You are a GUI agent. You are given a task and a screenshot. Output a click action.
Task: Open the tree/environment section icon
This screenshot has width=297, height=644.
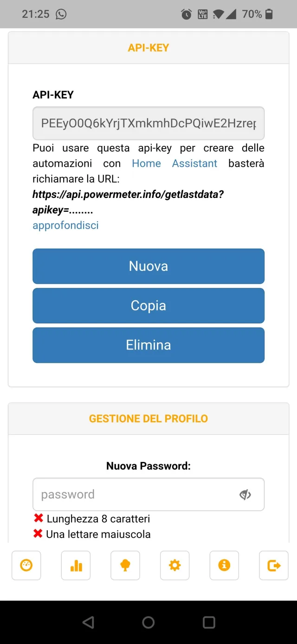pos(125,565)
